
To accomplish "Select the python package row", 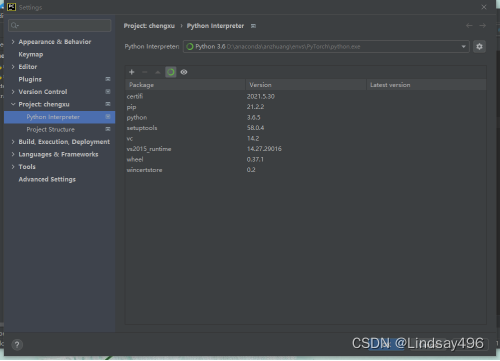I will (306, 117).
